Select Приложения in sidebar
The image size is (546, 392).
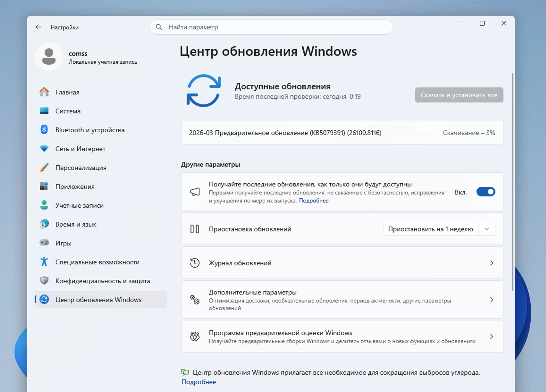[75, 186]
